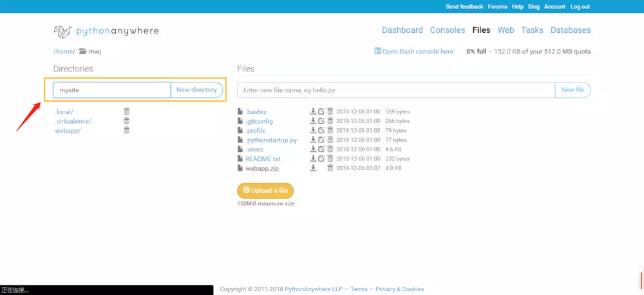Delete the .local directory
The width and height of the screenshot is (644, 295).
[126, 111]
